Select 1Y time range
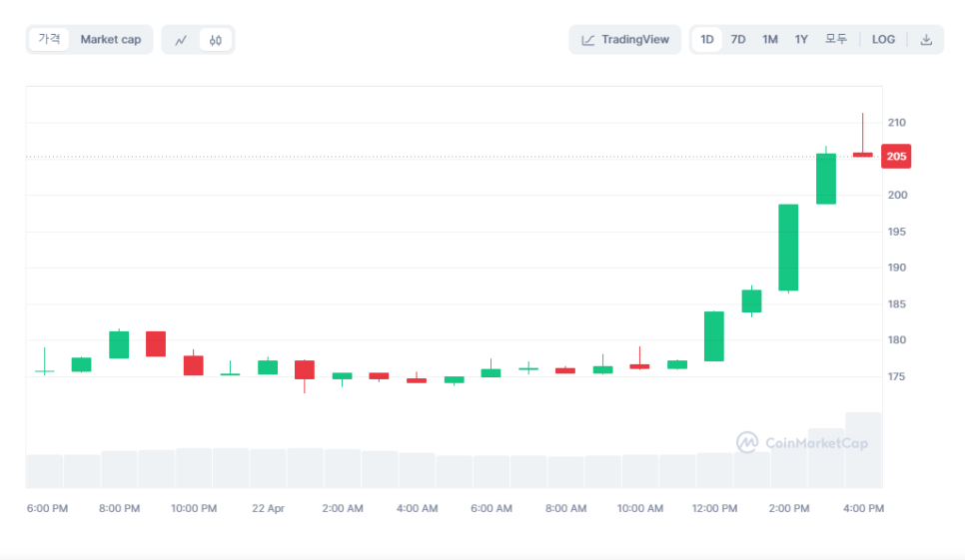Screen dimensions: 965x560 click(801, 40)
